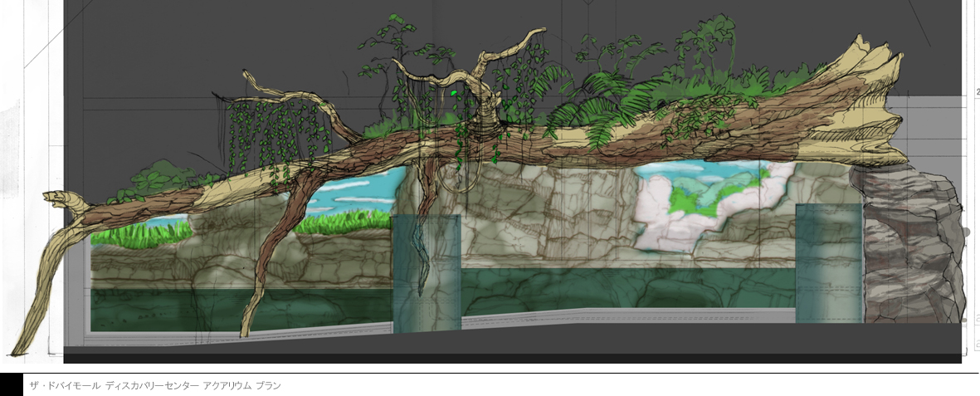Select the left teal glass column

pyautogui.click(x=426, y=274)
